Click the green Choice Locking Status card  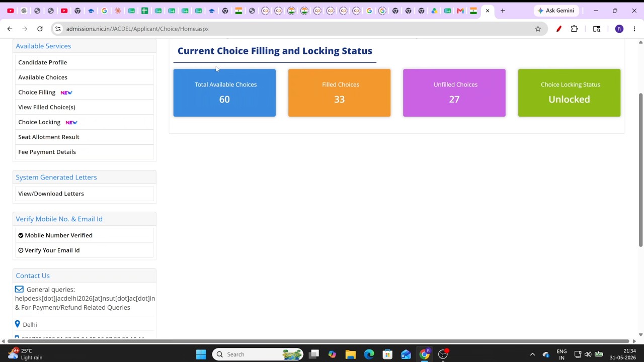(x=569, y=93)
